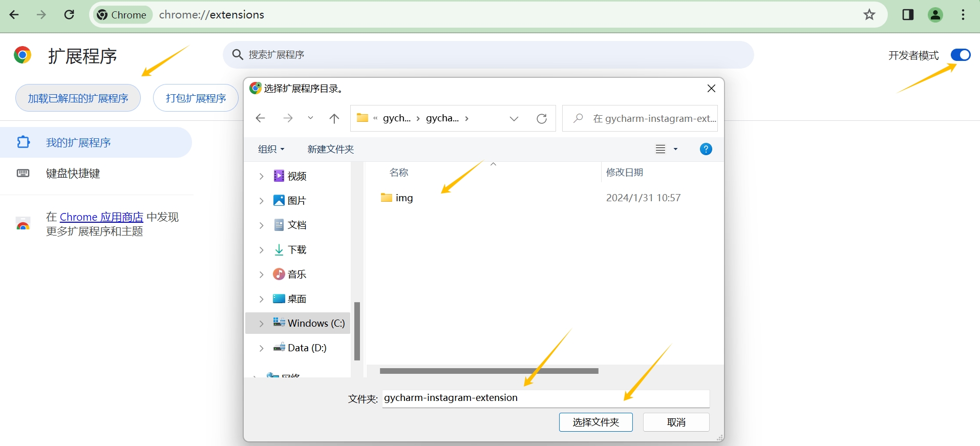The height and width of the screenshot is (446, 980).
Task: Open dialog help icon
Action: (706, 149)
